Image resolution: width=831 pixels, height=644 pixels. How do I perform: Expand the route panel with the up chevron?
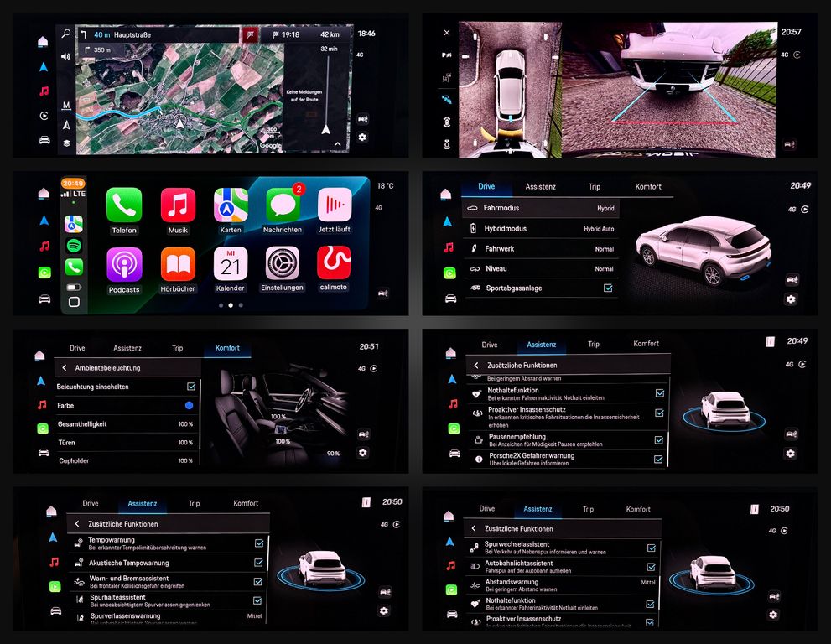tap(338, 143)
